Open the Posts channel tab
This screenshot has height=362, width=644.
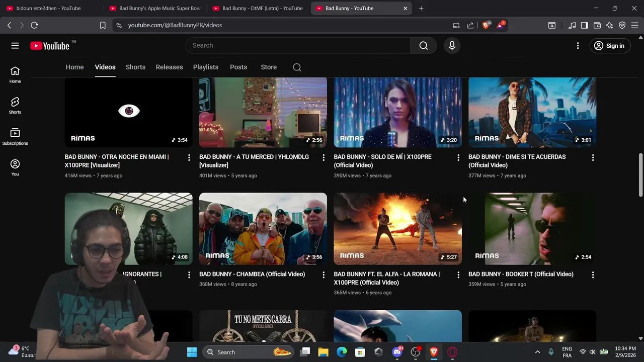238,67
